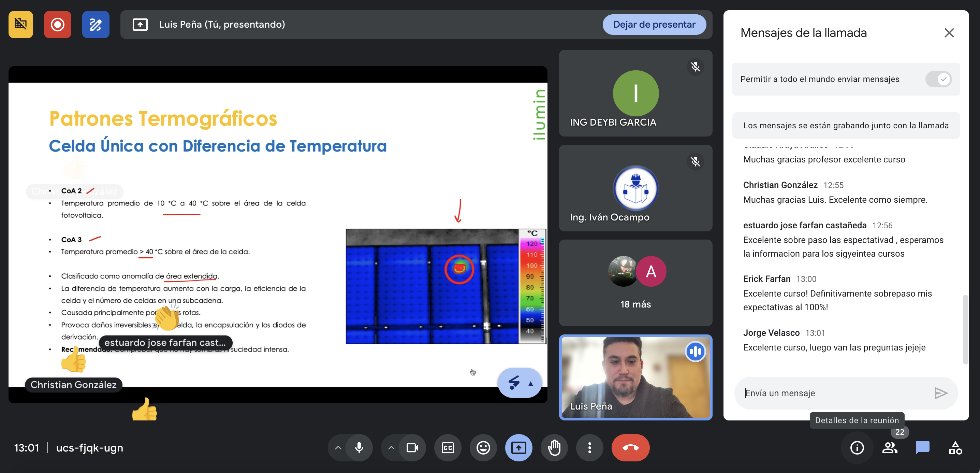Viewport: 980px width, 473px height.
Task: Raise your hand
Action: [x=554, y=447]
